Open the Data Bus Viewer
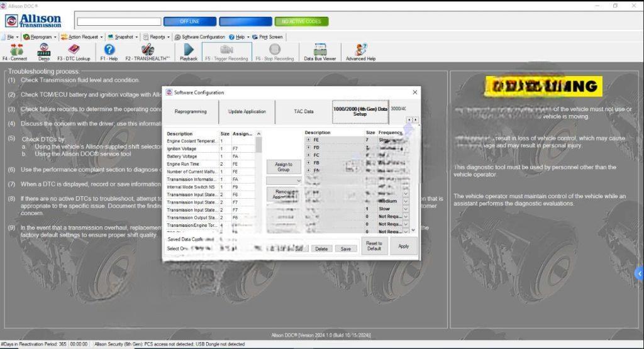Image resolution: width=644 pixels, height=349 pixels. [320, 52]
